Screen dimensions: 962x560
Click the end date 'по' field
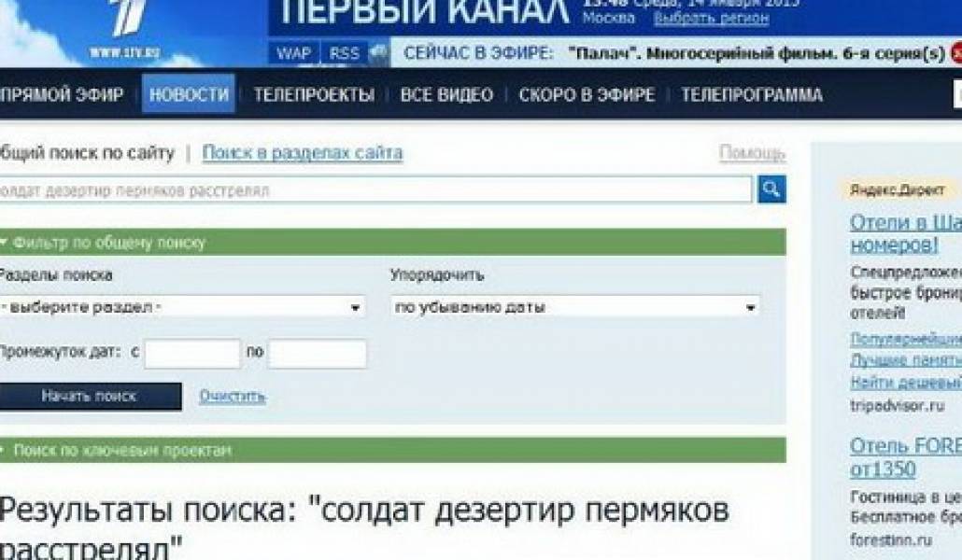[x=318, y=354]
